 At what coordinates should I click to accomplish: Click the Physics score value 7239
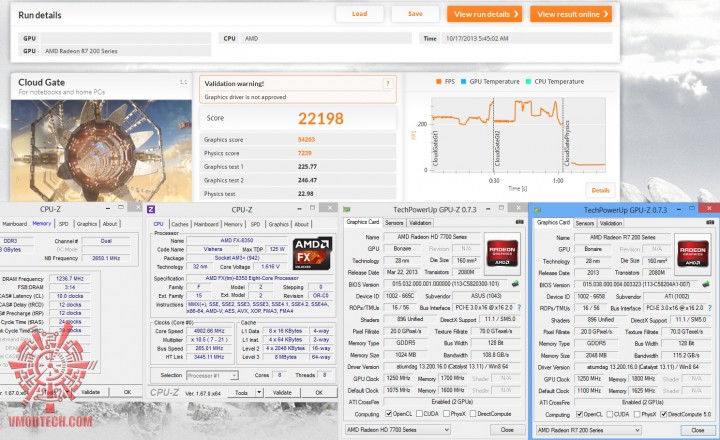(304, 153)
